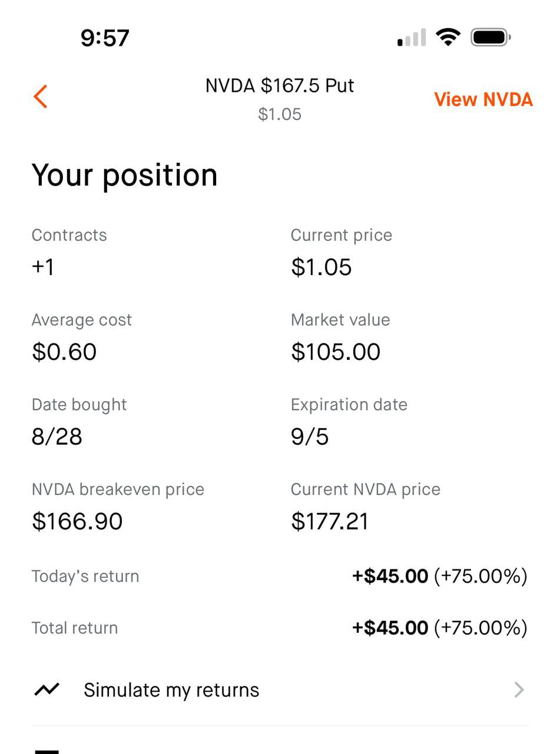The image size is (560, 754).
Task: Tap the Current NVDA price $177.21
Action: (x=330, y=521)
